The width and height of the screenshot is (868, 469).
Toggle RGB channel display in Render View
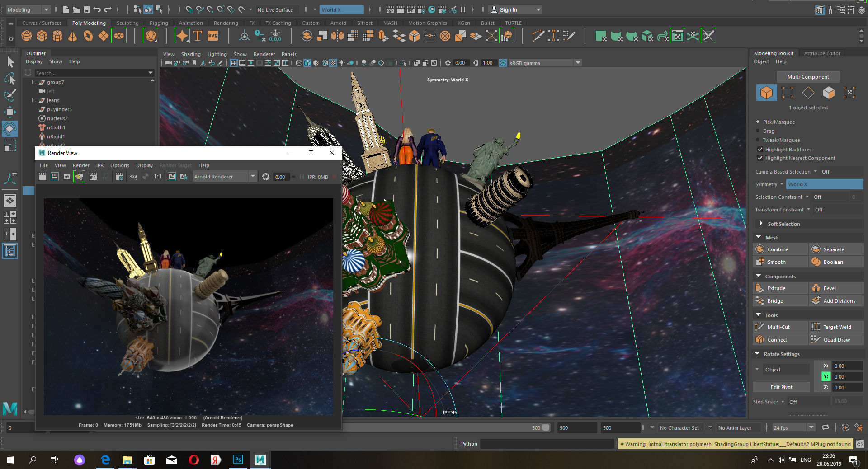(133, 177)
